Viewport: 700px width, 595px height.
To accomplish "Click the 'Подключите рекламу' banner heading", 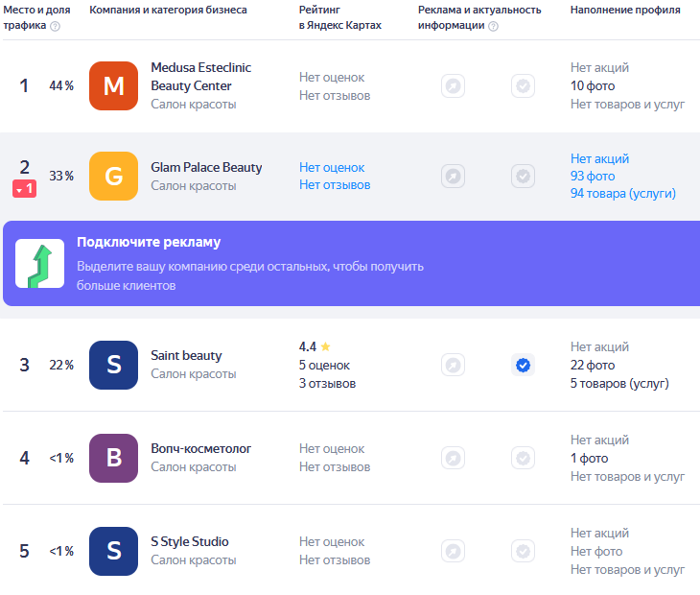I will click(x=149, y=242).
